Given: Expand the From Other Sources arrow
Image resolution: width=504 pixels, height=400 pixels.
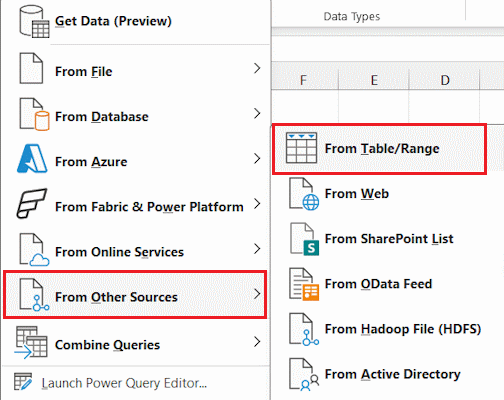Looking at the screenshot, I should tap(257, 294).
